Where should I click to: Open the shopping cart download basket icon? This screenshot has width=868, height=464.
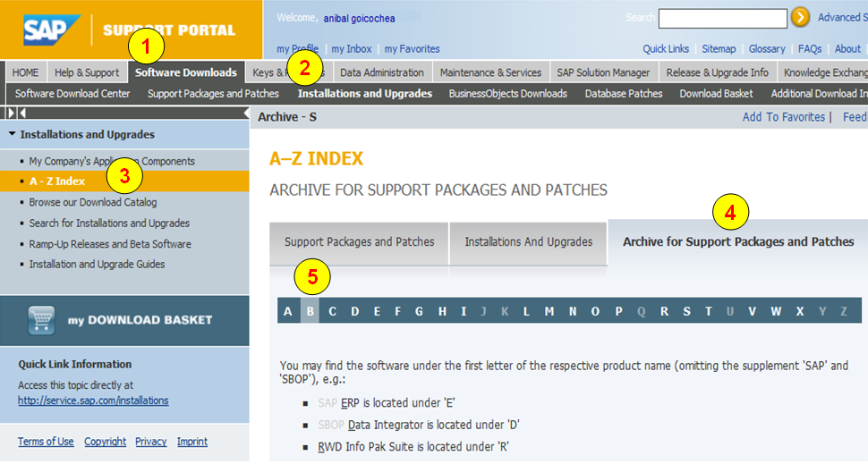(x=41, y=320)
